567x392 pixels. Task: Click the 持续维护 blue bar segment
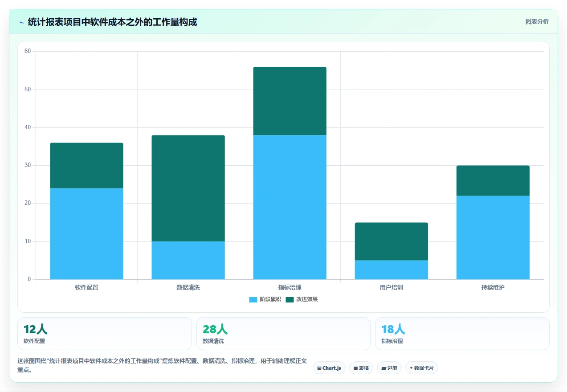click(x=493, y=237)
